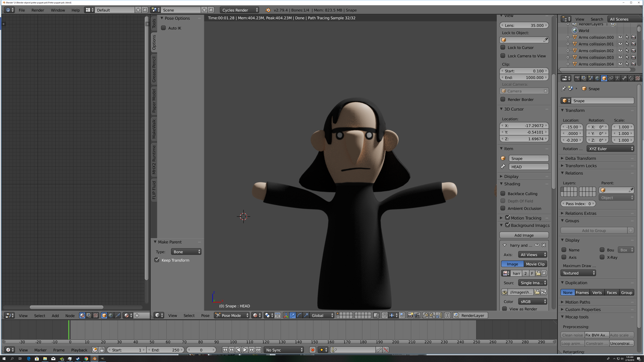This screenshot has height=362, width=644.
Task: Hide Arms collission.002 with eye icon
Action: [620, 51]
